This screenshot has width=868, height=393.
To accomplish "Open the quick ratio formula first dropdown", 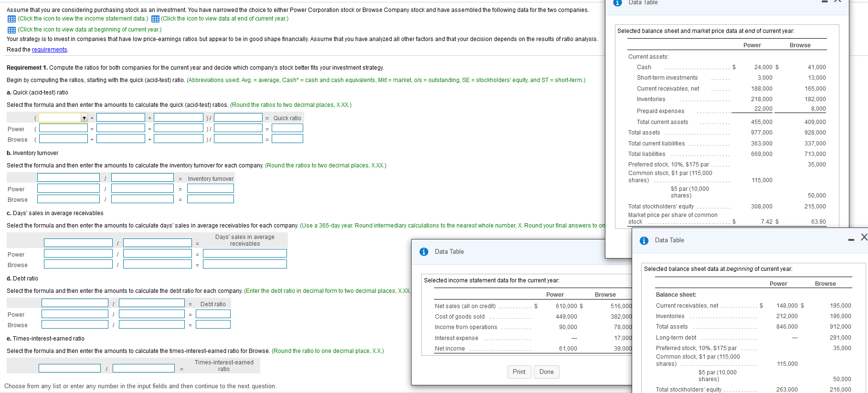I will (63, 117).
